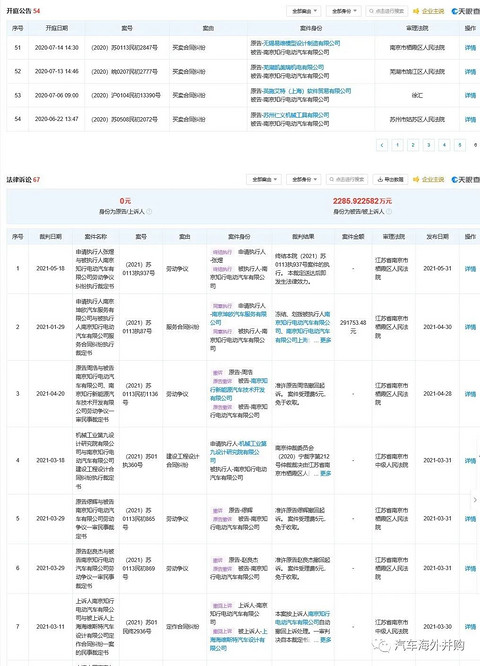This screenshot has height=666, width=480.
Task: Open the 全部身份 dropdown in 开庭公告
Action: point(344,11)
